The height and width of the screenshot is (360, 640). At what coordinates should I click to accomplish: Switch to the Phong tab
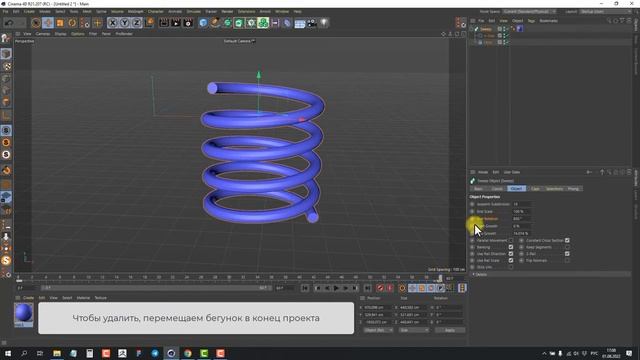click(x=573, y=189)
